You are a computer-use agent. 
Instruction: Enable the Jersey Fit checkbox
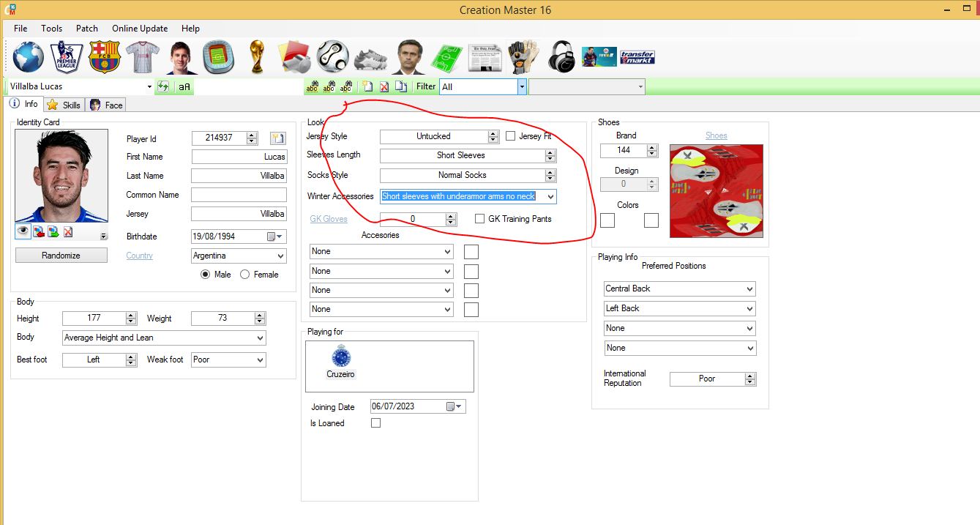[511, 136]
